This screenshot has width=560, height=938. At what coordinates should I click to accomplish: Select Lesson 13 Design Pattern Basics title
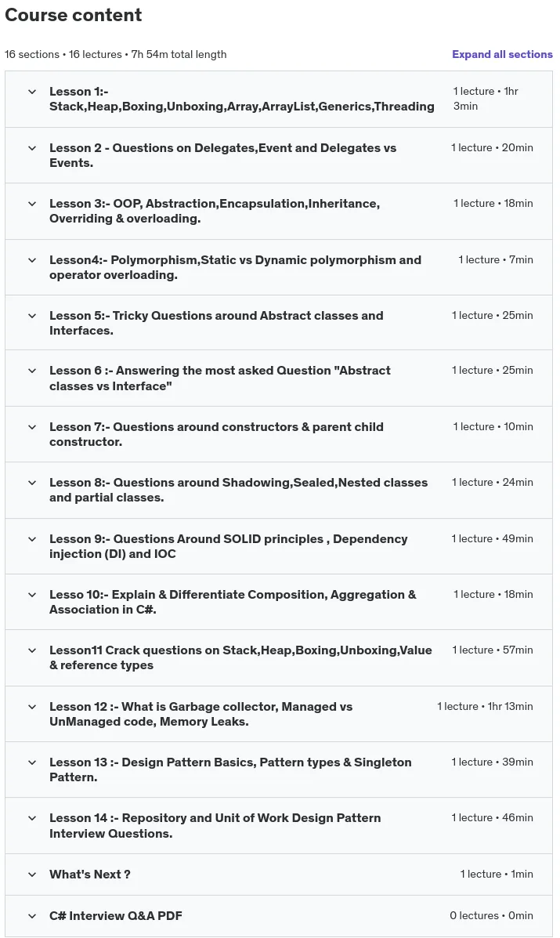[230, 770]
